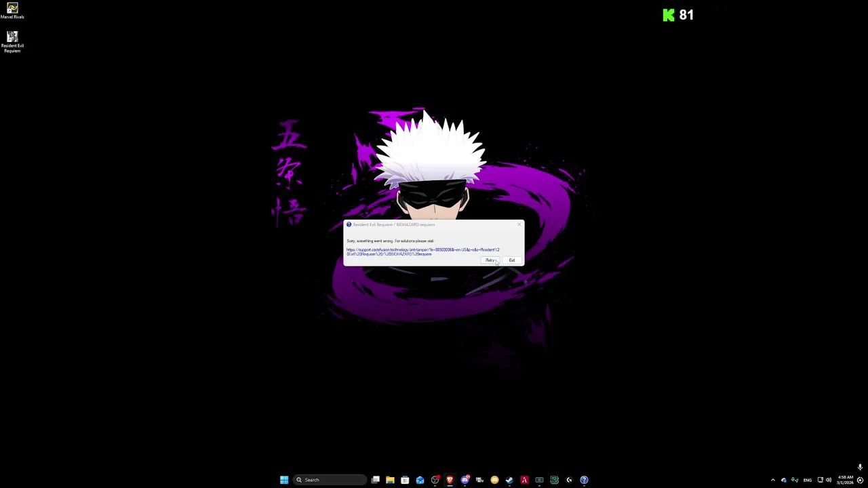The width and height of the screenshot is (868, 488).
Task: Close the Resident Evil Requiem error dialog
Action: [519, 224]
